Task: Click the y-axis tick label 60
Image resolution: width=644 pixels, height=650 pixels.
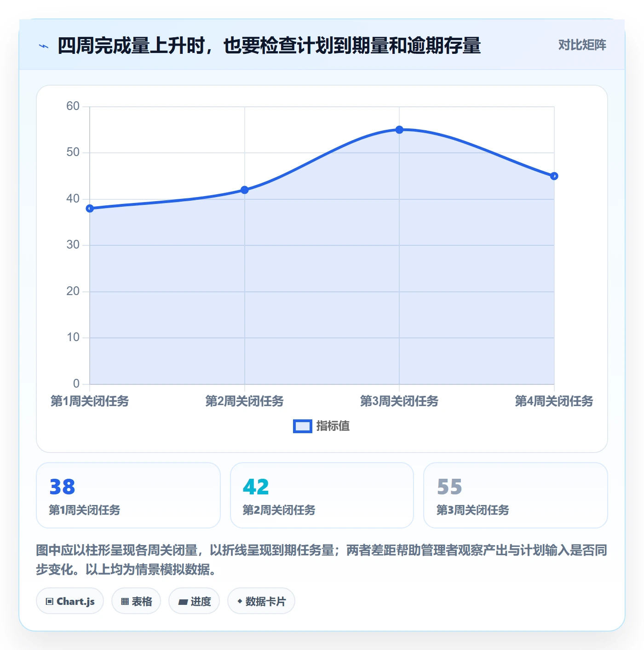Action: pos(73,106)
